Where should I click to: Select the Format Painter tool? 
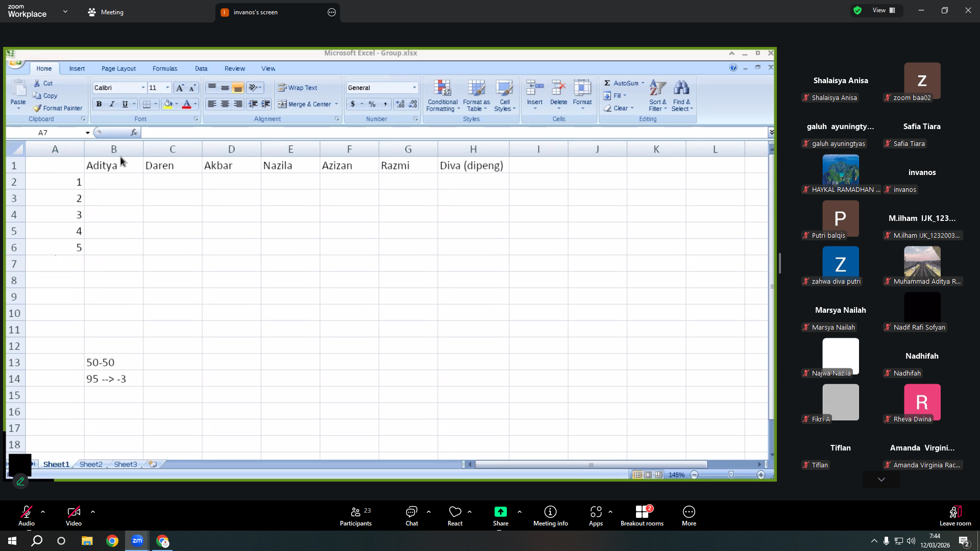pyautogui.click(x=58, y=108)
